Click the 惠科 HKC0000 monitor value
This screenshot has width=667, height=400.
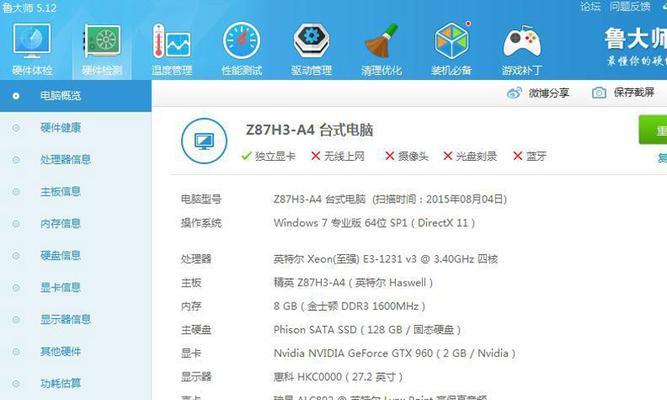[338, 377]
